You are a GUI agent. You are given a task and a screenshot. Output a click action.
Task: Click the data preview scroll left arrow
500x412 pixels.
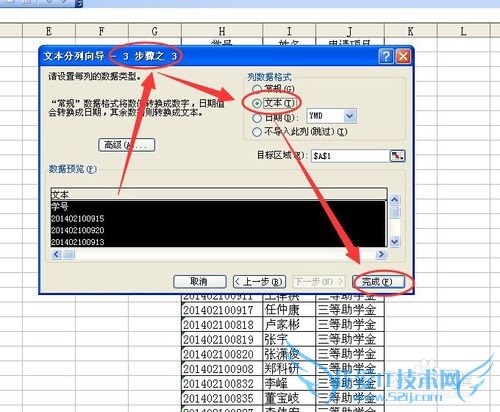(x=56, y=254)
